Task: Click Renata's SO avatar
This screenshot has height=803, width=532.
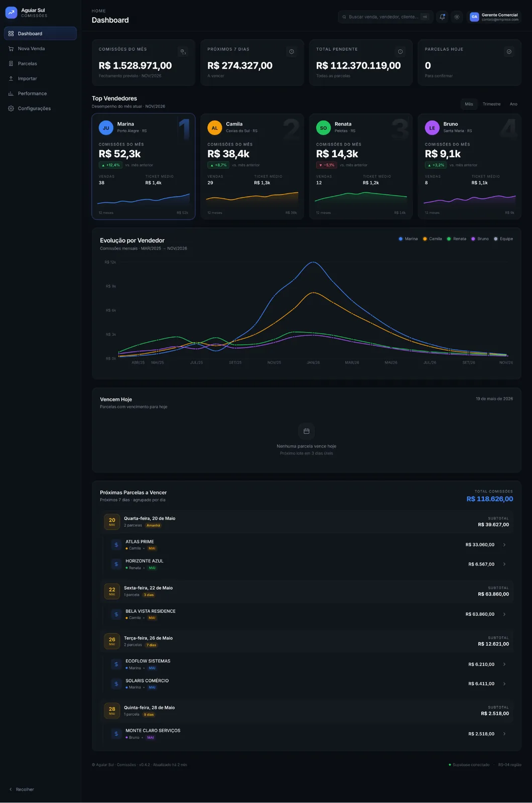Action: pos(323,127)
